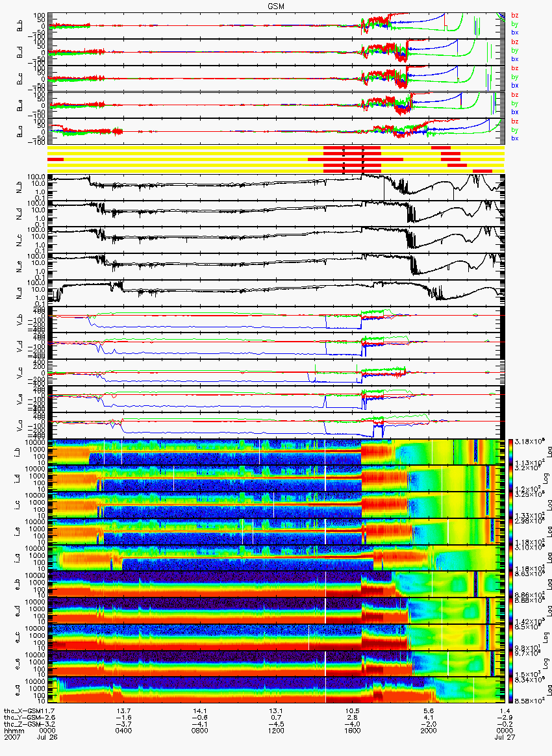This screenshot has width=552, height=756.
Task: Click the 13.7 X-GSM position value
Action: (x=123, y=711)
